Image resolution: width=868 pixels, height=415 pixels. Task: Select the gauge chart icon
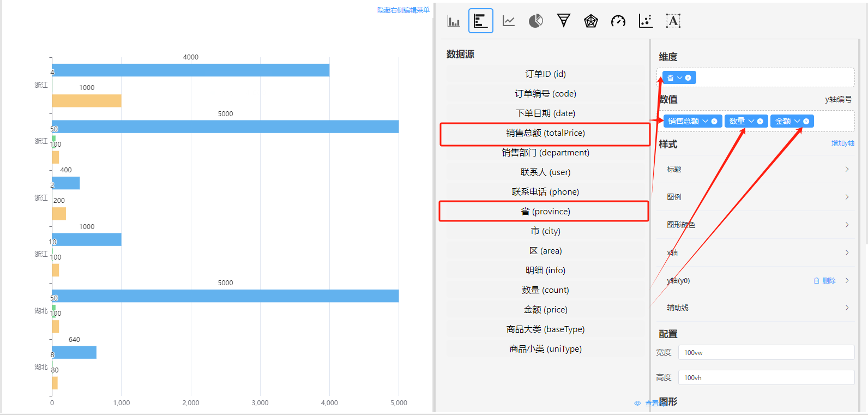pos(618,21)
